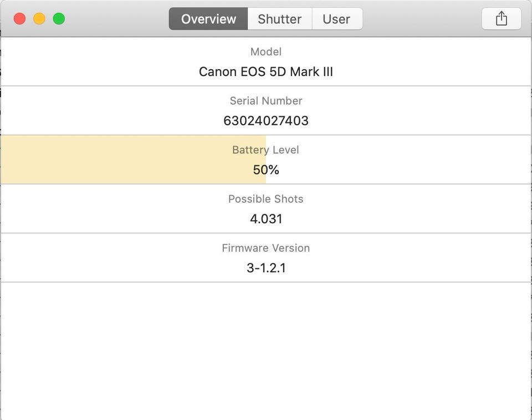The width and height of the screenshot is (532, 420).
Task: Click the firmware version 3-1.2.1
Action: [x=266, y=268]
